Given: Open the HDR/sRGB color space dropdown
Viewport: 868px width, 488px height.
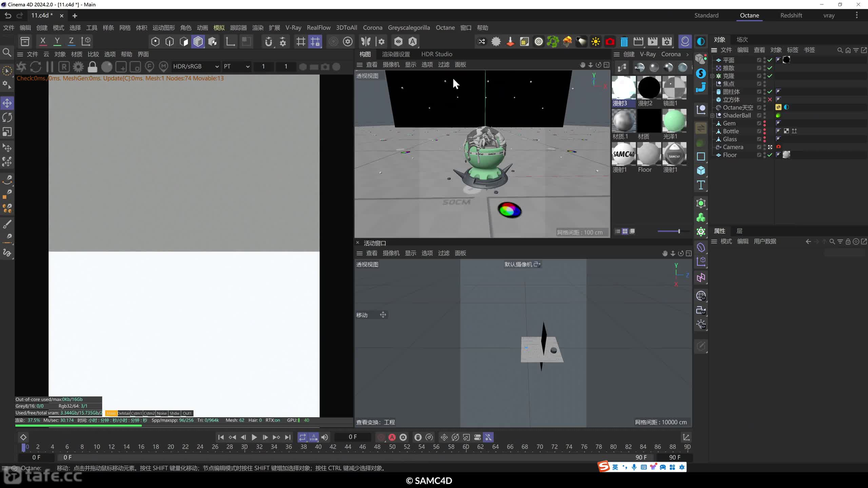Looking at the screenshot, I should click(x=196, y=66).
